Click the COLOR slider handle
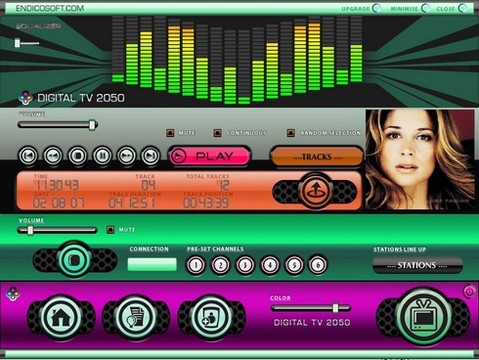The image size is (479, 360). coord(336,308)
